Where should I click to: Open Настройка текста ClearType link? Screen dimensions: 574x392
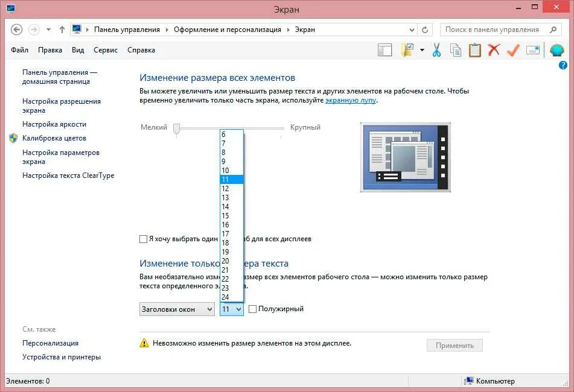click(x=68, y=175)
